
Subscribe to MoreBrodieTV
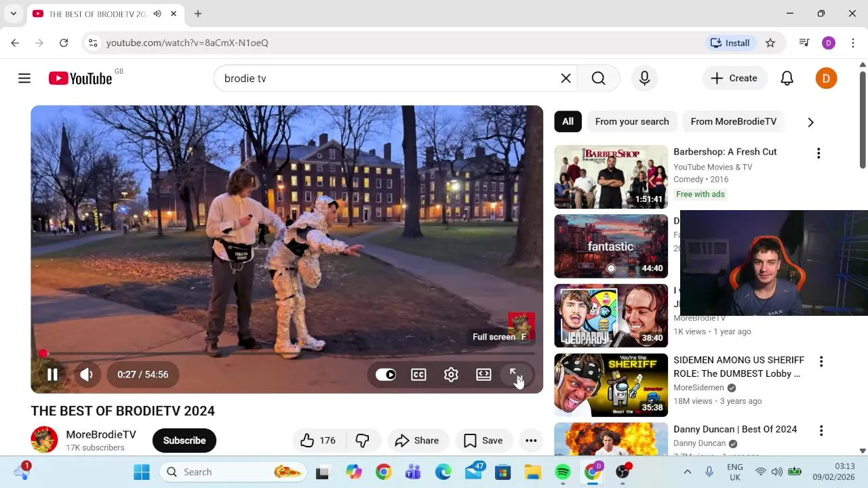click(x=184, y=441)
